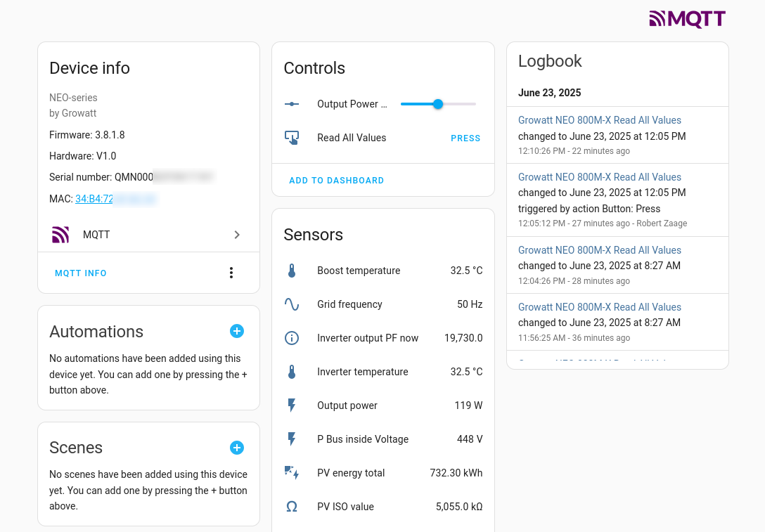Click the P Bus inside Voltage icon

[292, 439]
